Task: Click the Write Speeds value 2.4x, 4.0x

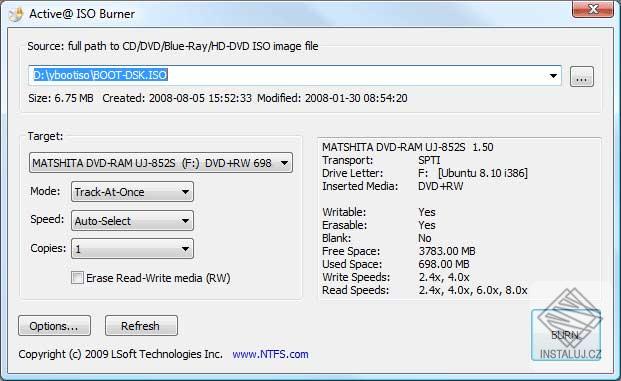Action: pyautogui.click(x=444, y=277)
